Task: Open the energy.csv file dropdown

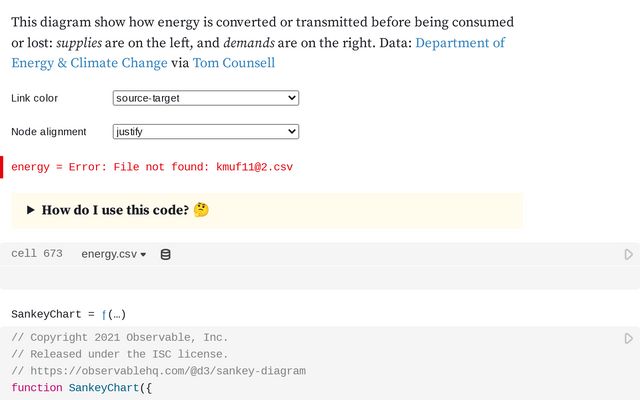Action: (x=114, y=254)
